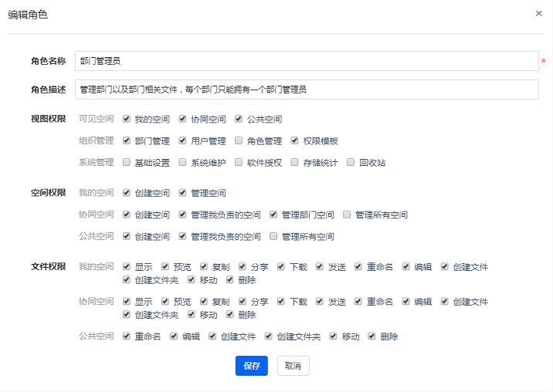Viewport: 553px width, 392px height.
Task: Uncheck 我的空间 under 可见空间
Action: 127,119
